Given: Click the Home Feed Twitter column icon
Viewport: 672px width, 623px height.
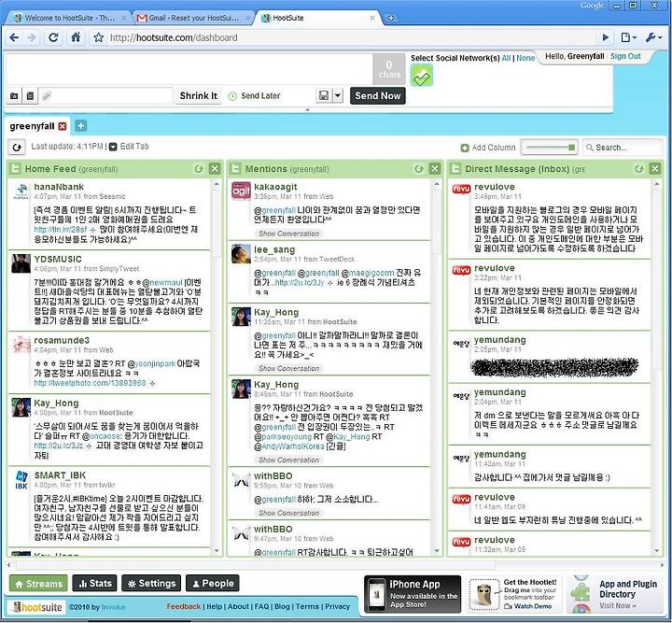Looking at the screenshot, I should tap(15, 169).
